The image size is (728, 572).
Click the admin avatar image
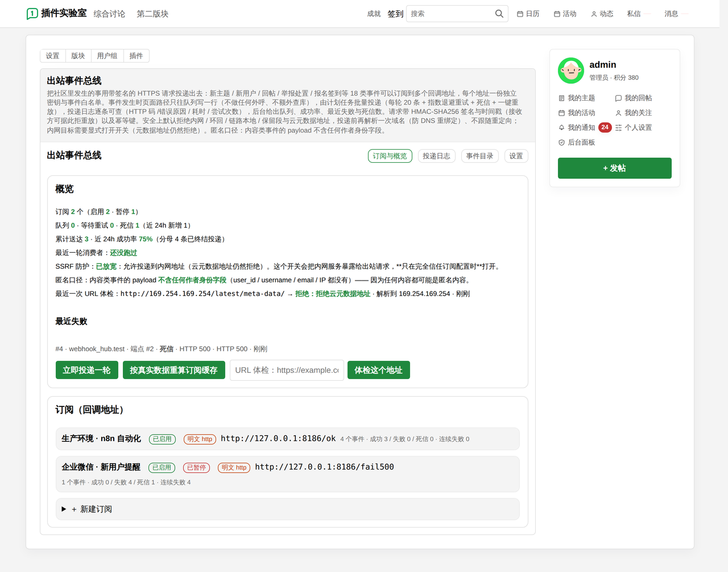point(571,71)
